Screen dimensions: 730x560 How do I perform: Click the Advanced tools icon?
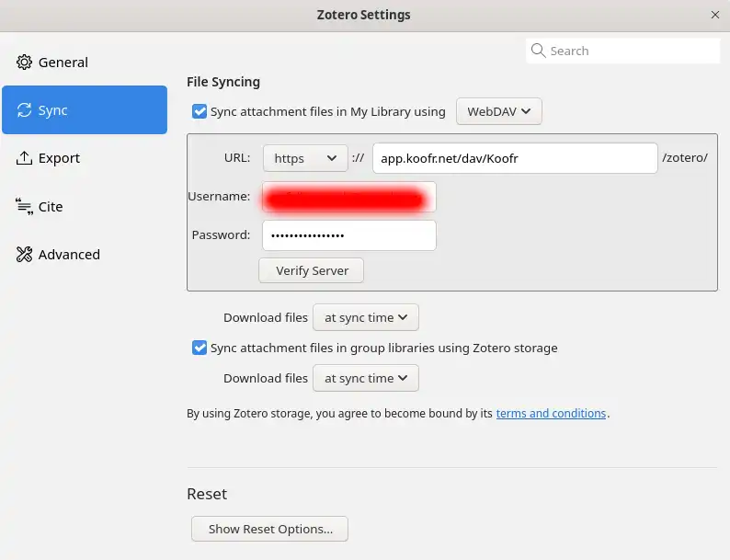pos(24,255)
